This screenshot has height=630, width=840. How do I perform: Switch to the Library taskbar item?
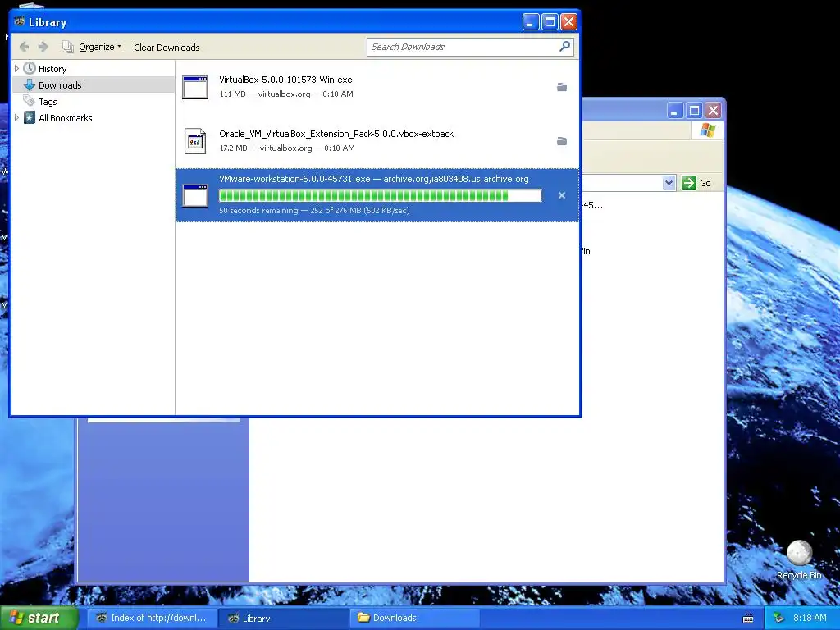(282, 619)
